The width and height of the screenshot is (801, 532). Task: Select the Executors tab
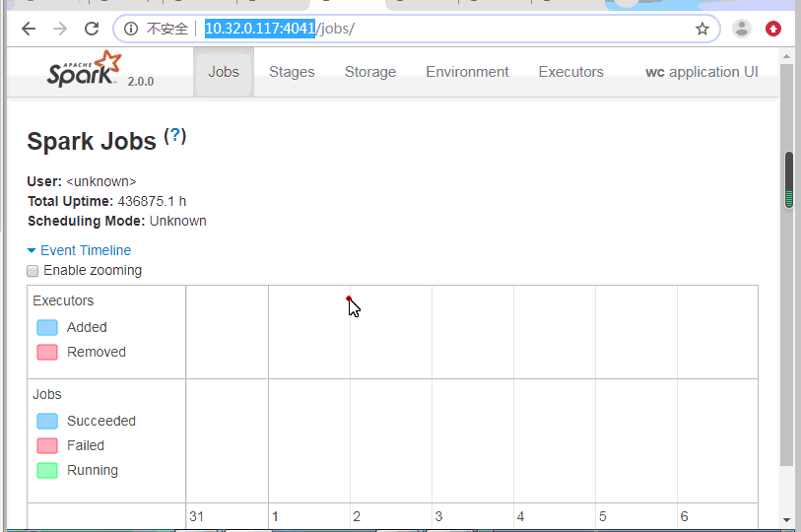[x=570, y=72]
